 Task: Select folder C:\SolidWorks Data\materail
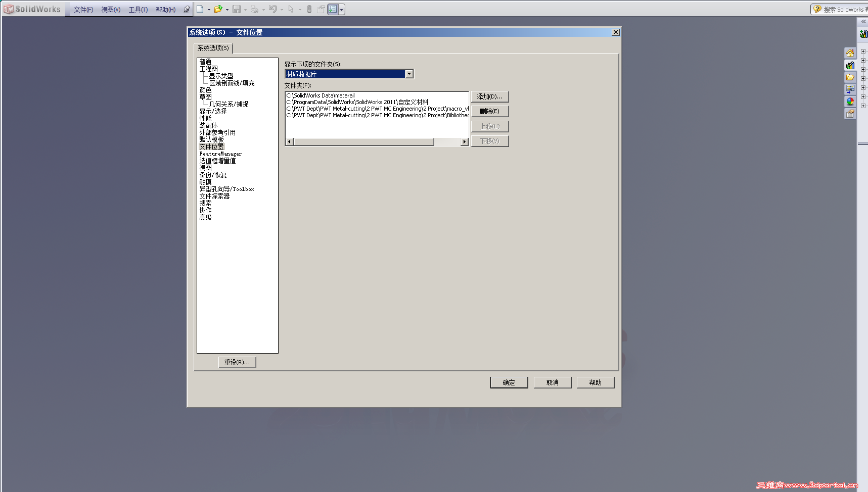click(321, 95)
